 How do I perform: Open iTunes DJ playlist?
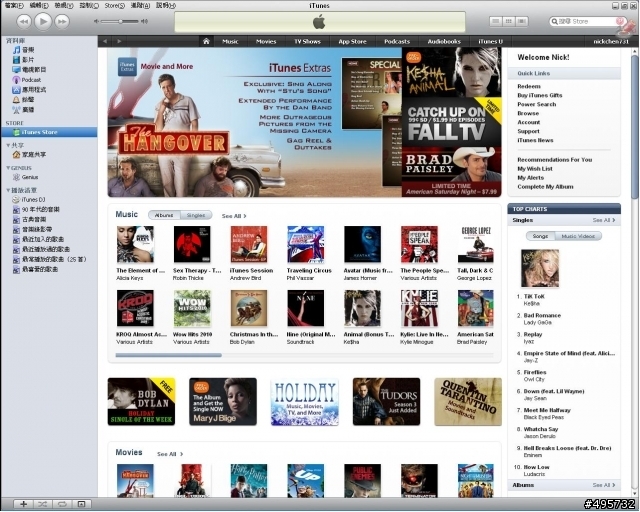33,200
